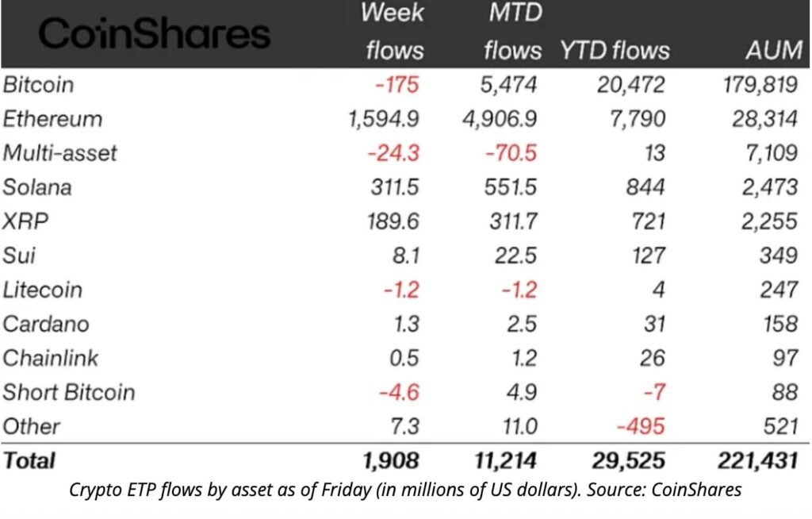Select the Cardano row label
Image resolution: width=812 pixels, height=519 pixels.
point(46,324)
